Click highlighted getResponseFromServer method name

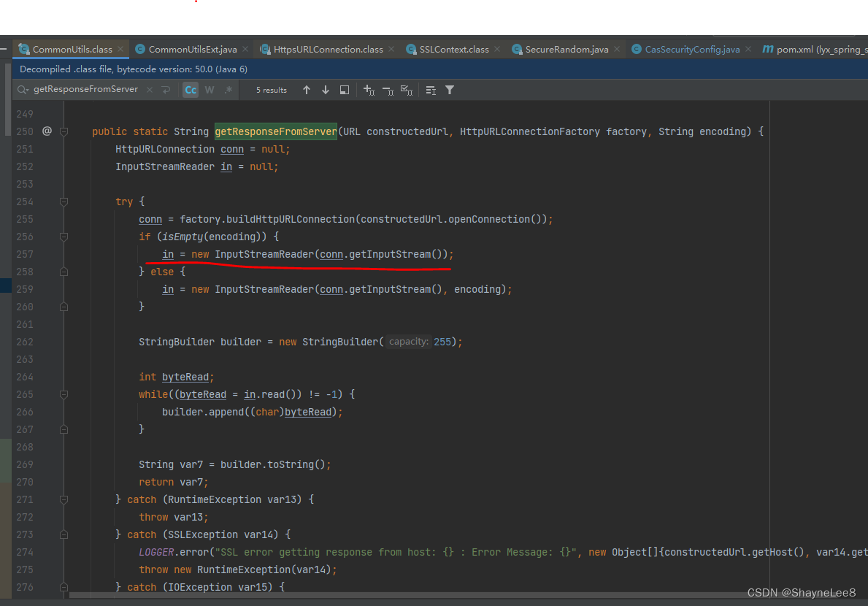276,131
